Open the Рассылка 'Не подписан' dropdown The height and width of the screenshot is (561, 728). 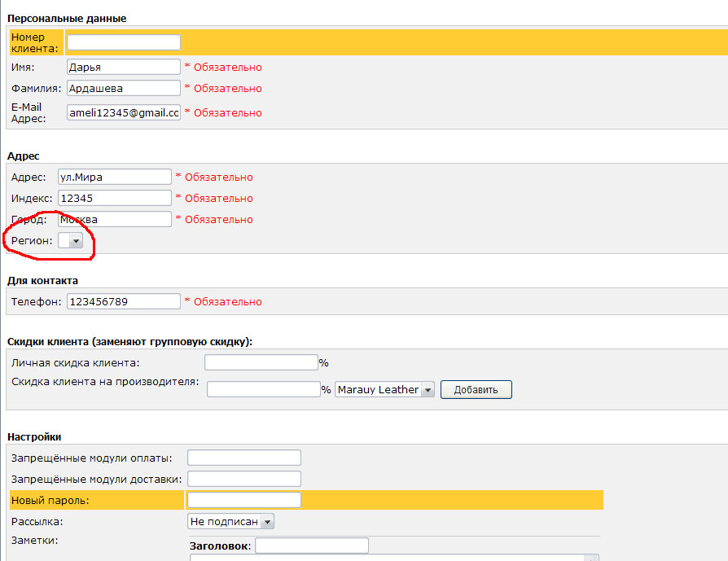point(230,521)
